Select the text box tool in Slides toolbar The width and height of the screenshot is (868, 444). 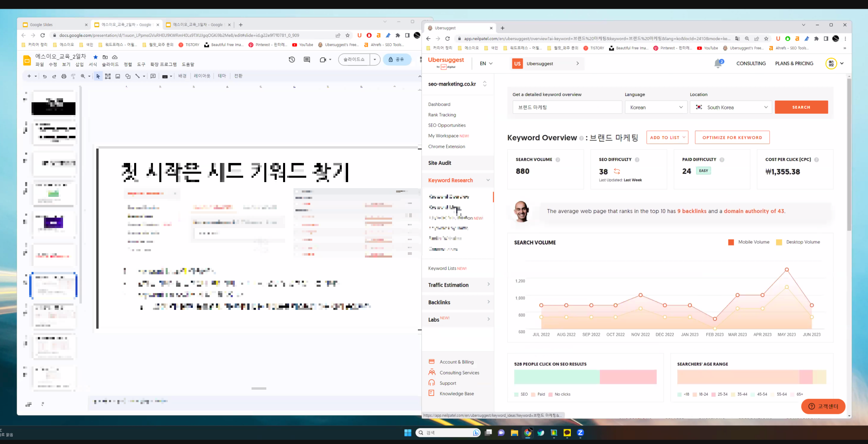pos(108,76)
